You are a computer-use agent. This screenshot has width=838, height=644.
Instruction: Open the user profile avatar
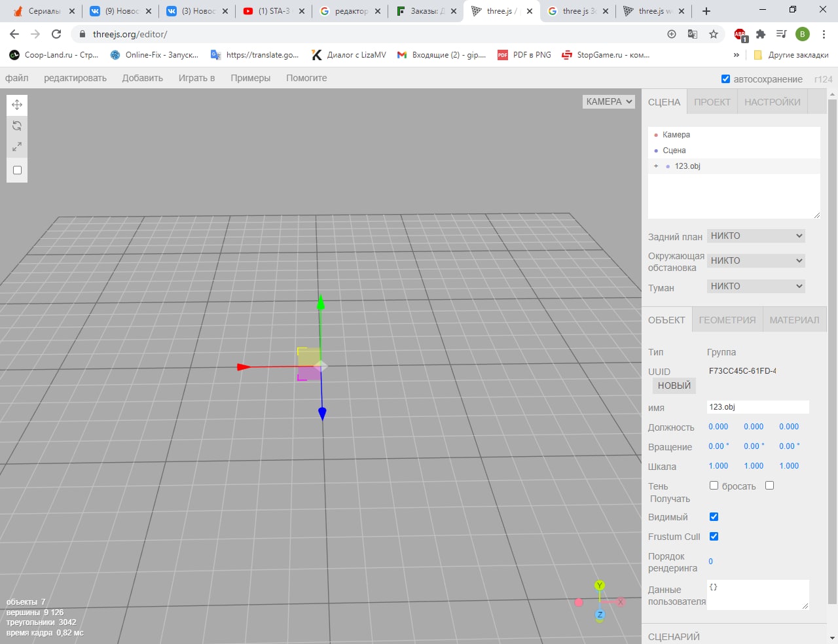803,34
